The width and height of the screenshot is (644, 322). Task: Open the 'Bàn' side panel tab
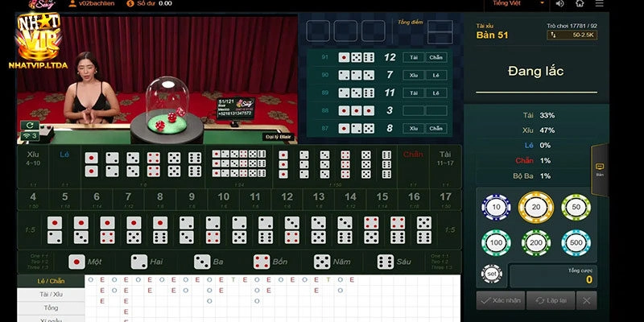(600, 169)
